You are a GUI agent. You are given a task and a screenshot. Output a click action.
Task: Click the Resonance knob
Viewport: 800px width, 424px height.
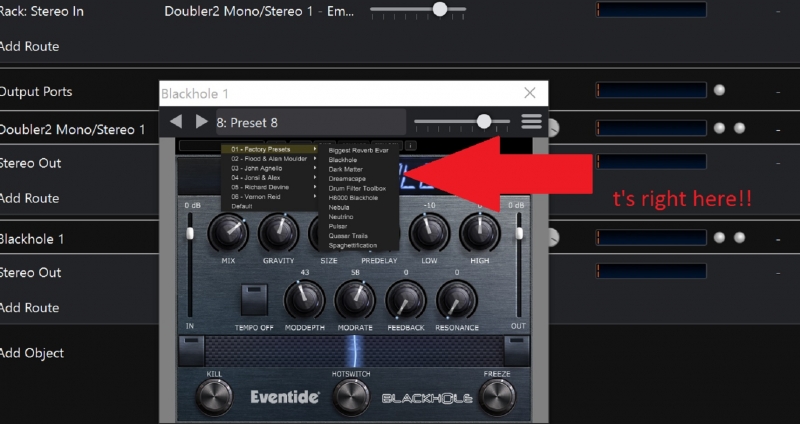[x=456, y=300]
